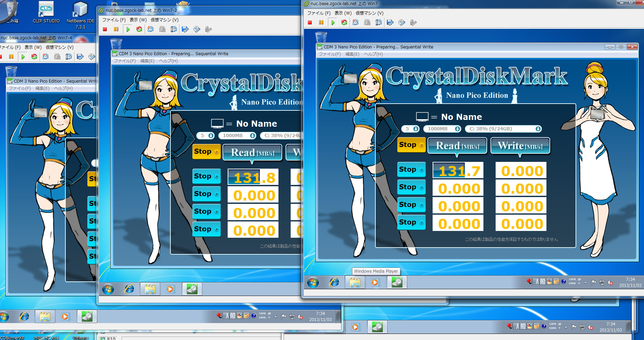Open Internet Explorer in Win7-2 guest taskbar
The height and width of the screenshot is (340, 644).
(129, 289)
